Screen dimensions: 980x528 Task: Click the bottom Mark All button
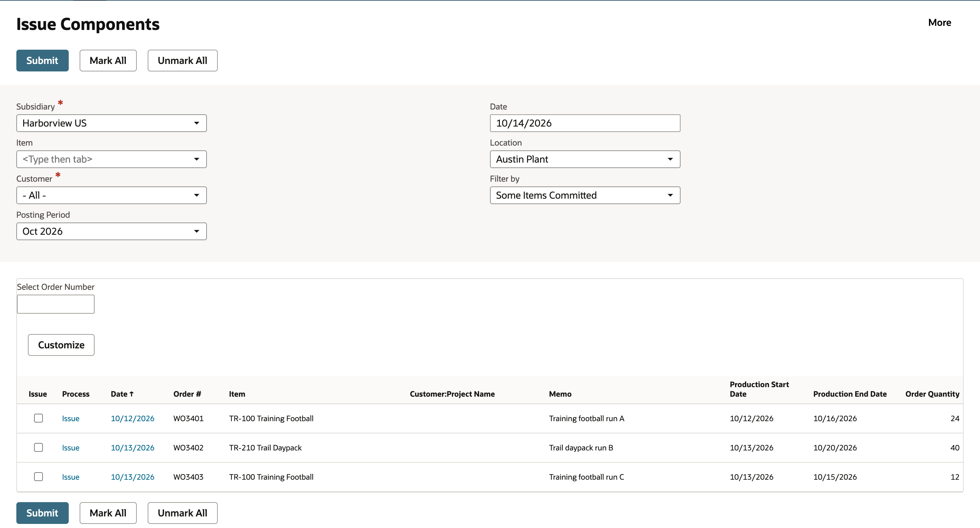108,513
